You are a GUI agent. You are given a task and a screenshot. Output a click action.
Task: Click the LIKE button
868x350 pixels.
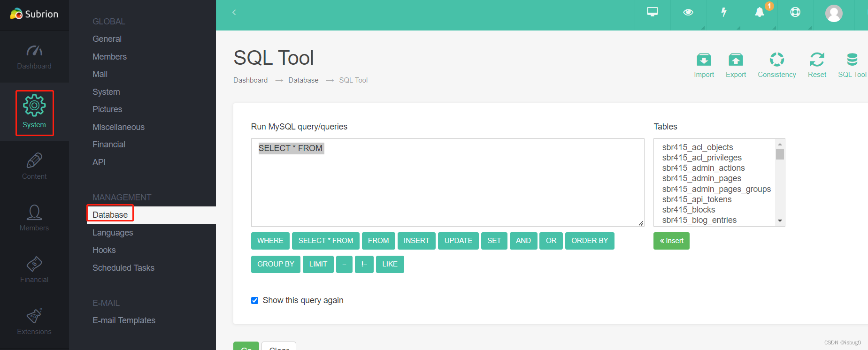390,264
